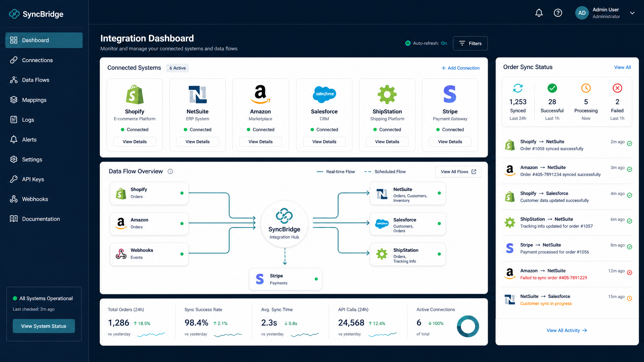Click the Total Orders sparkline chart
Image resolution: width=644 pixels, height=362 pixels.
(151, 334)
